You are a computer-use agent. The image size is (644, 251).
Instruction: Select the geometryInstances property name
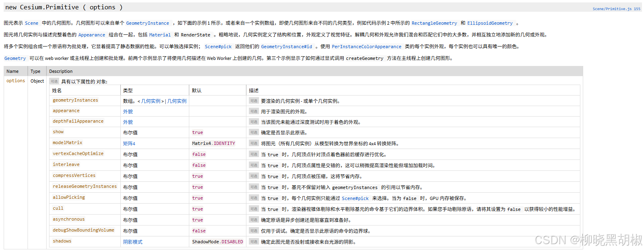pyautogui.click(x=75, y=100)
